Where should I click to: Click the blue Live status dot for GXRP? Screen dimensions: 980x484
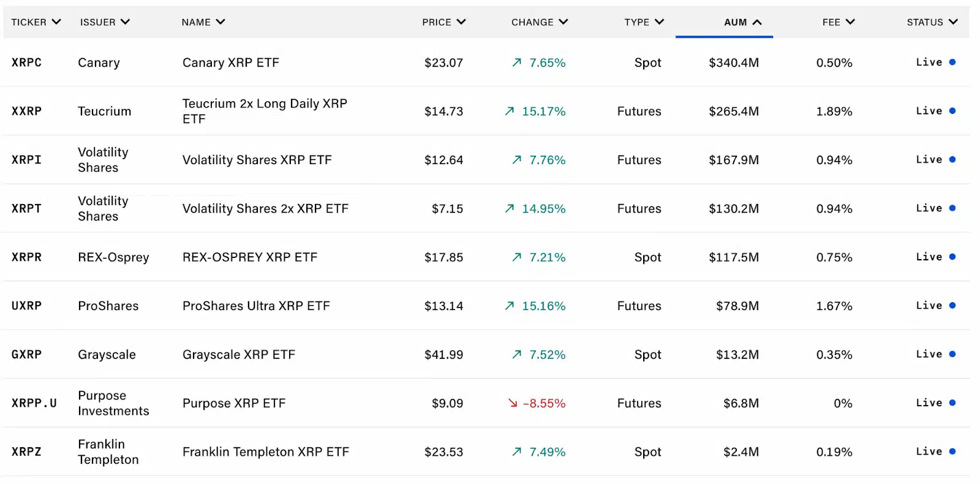click(952, 354)
